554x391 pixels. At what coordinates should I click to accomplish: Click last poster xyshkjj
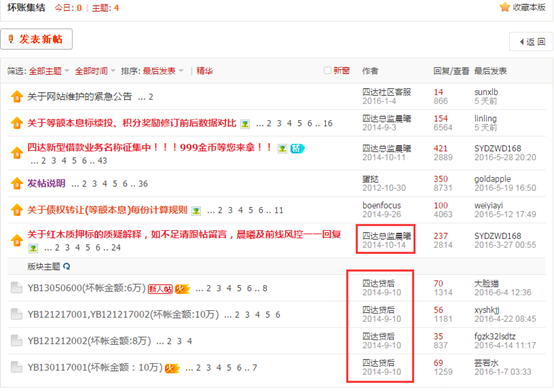(487, 310)
